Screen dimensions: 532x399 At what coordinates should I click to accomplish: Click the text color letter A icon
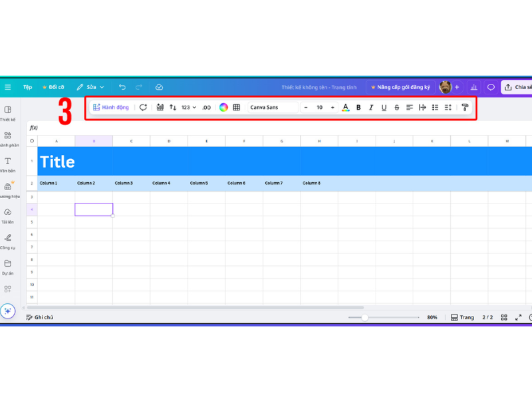point(345,107)
